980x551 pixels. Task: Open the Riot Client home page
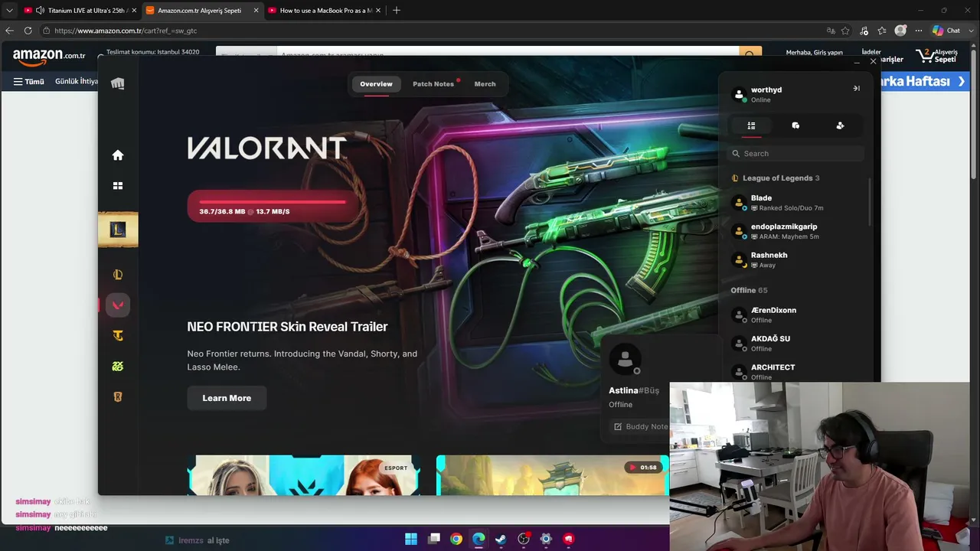[x=118, y=155]
